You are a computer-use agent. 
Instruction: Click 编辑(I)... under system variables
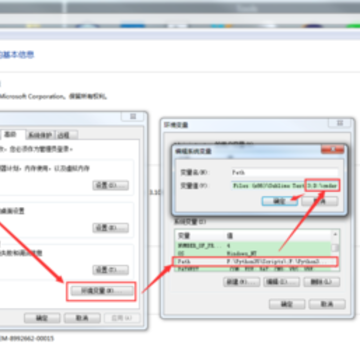[x=282, y=282]
